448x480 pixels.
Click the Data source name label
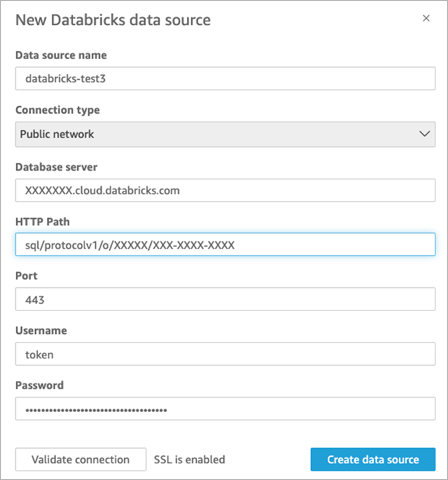pos(61,55)
